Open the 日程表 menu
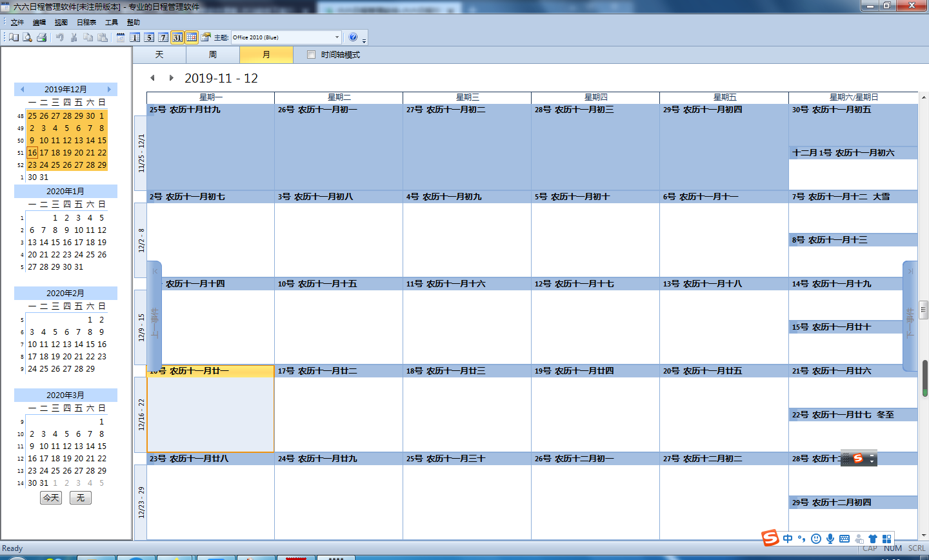The width and height of the screenshot is (929, 560). point(86,23)
